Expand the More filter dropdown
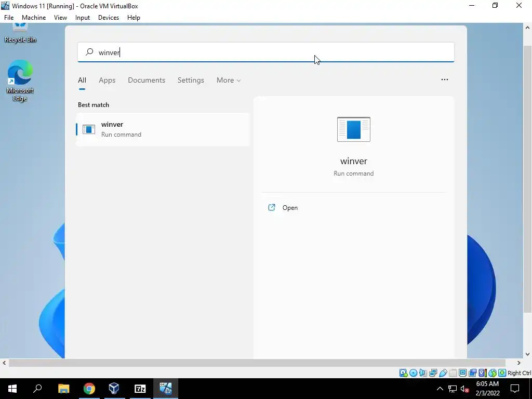The height and width of the screenshot is (399, 532). 229,80
